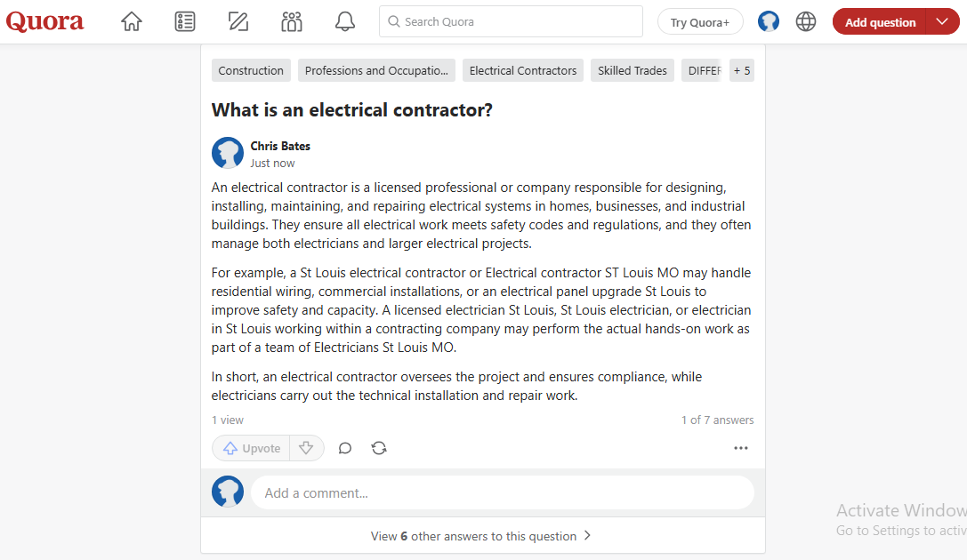
Task: Click the Search Quora field
Action: 511,21
